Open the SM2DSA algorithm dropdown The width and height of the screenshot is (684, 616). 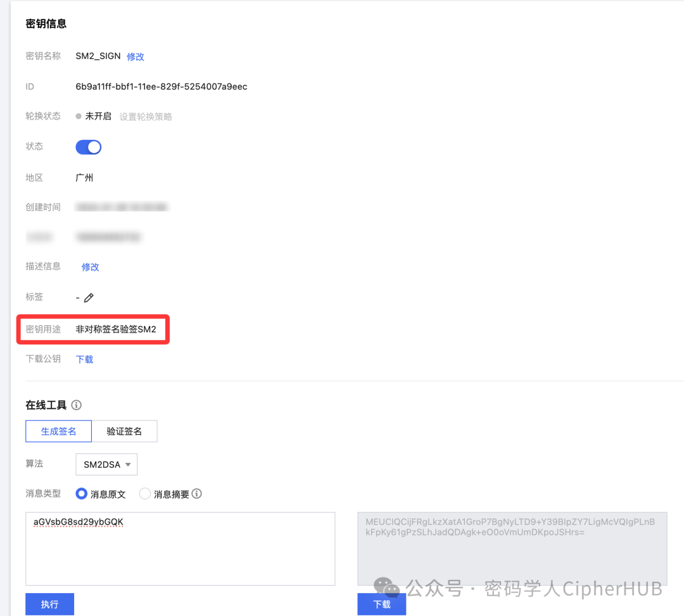pos(106,464)
